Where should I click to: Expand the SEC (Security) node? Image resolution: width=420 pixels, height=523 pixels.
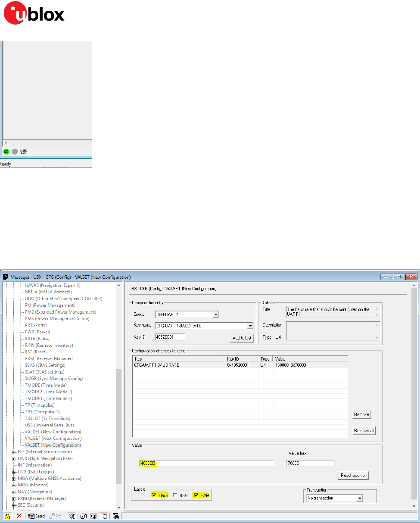coord(14,505)
